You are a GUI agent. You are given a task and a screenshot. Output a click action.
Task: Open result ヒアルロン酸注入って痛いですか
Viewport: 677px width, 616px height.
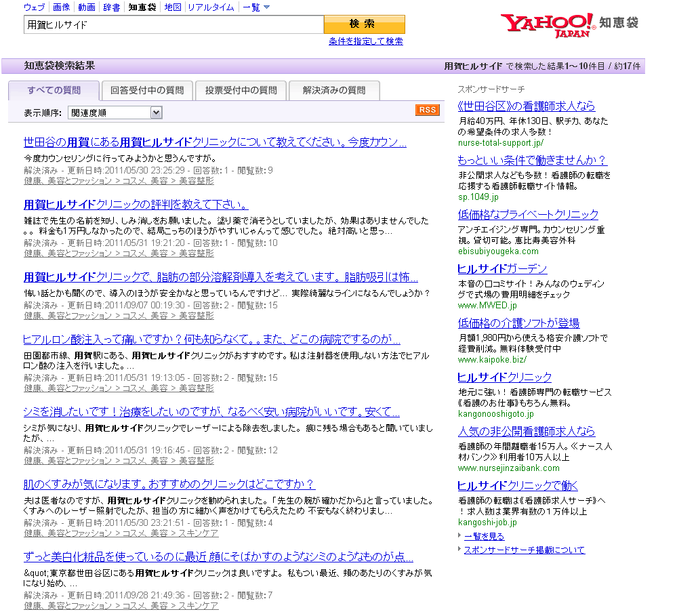tap(211, 340)
